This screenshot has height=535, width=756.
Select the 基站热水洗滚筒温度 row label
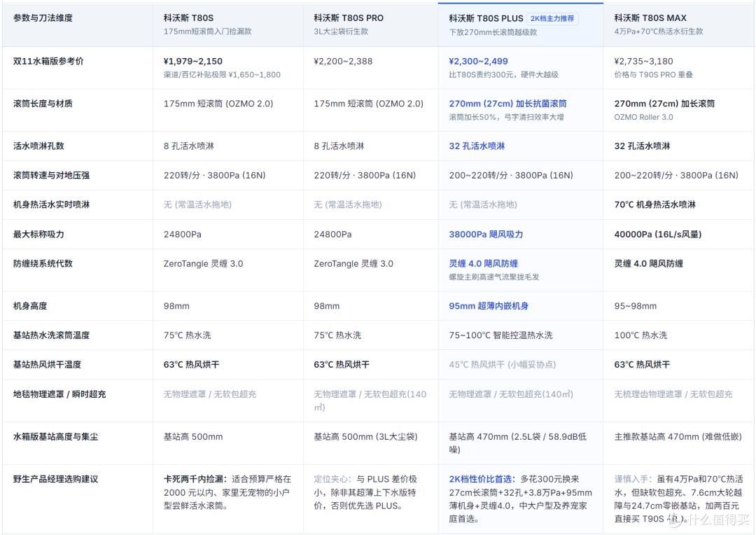51,335
